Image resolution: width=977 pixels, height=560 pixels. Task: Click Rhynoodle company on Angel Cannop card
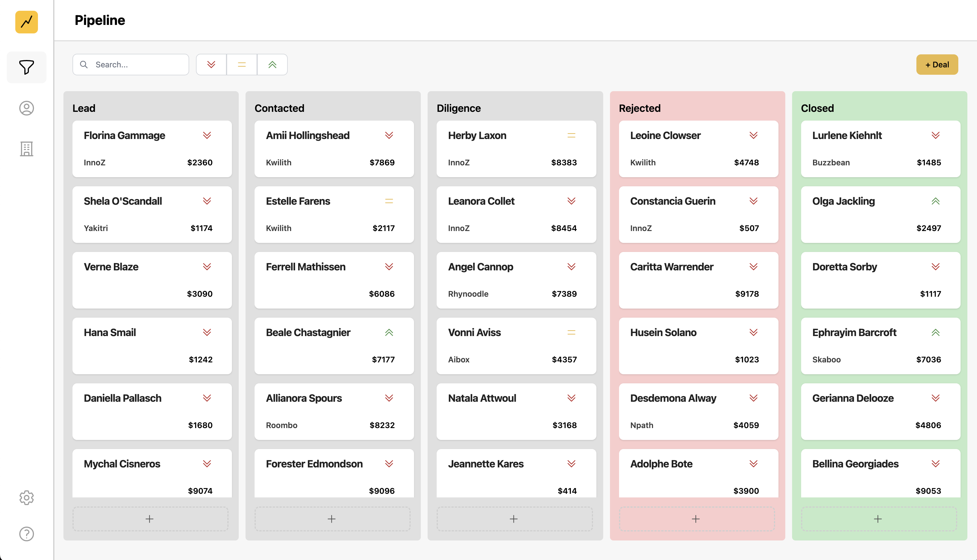pos(468,294)
